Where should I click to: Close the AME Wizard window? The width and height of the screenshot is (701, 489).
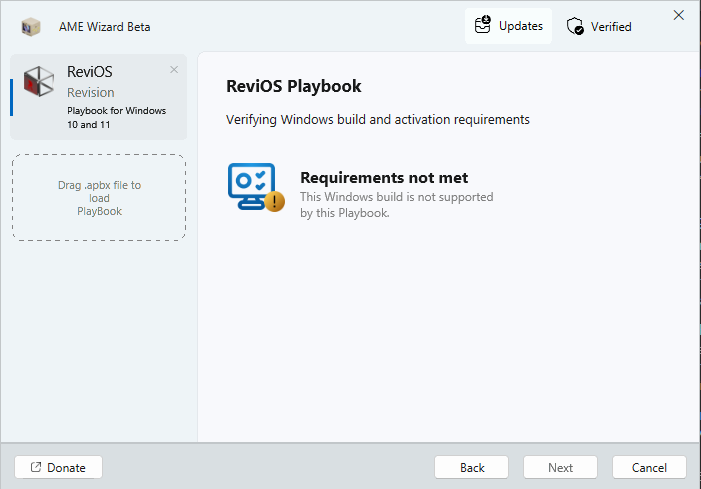[x=679, y=16]
